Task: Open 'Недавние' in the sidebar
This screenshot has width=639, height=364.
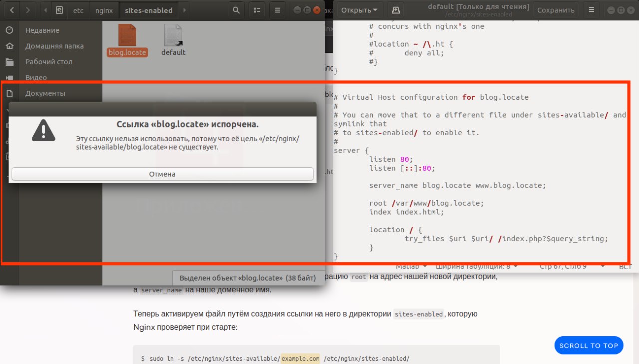Action: click(x=42, y=30)
